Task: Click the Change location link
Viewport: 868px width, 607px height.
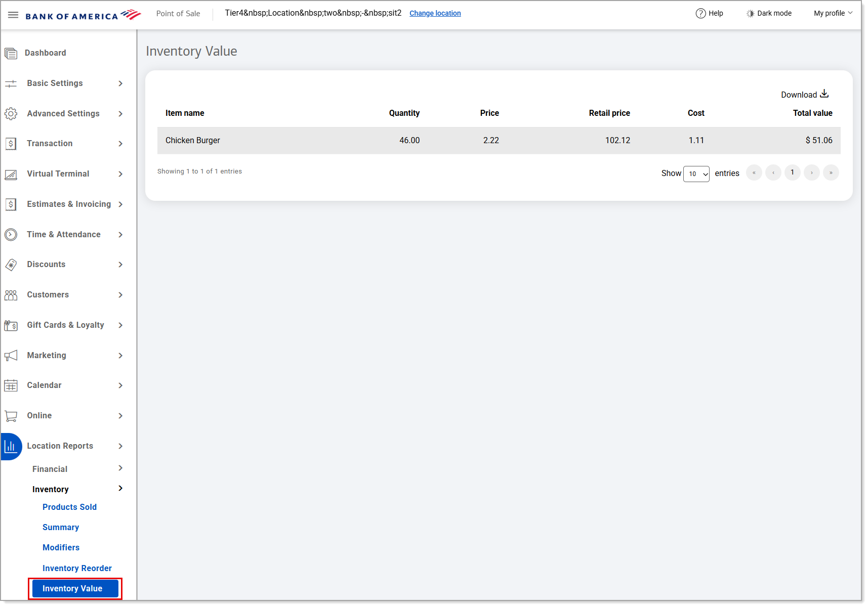Action: click(x=435, y=14)
